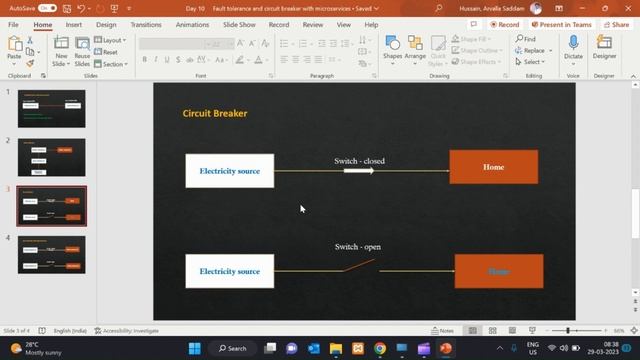The width and height of the screenshot is (640, 360).
Task: Select slide 4 thumbnail
Action: coord(51,255)
